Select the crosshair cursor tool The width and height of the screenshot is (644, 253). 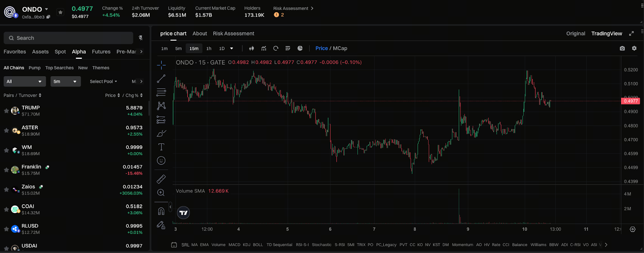click(161, 65)
